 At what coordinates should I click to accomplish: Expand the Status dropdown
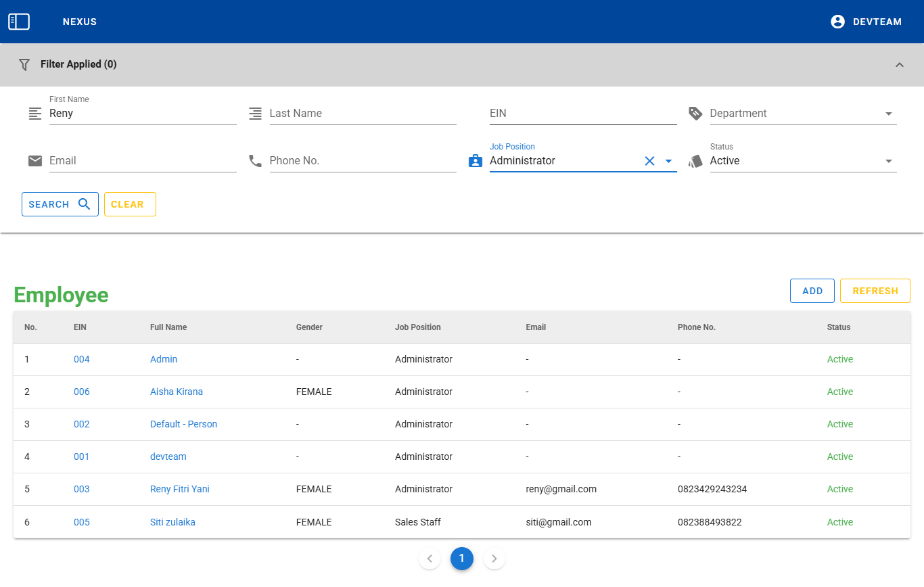point(888,161)
